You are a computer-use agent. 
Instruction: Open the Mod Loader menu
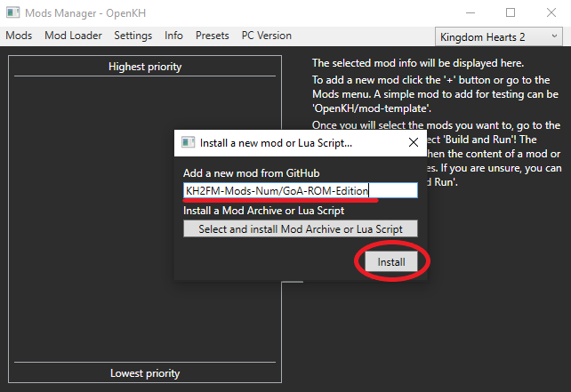pyautogui.click(x=73, y=36)
